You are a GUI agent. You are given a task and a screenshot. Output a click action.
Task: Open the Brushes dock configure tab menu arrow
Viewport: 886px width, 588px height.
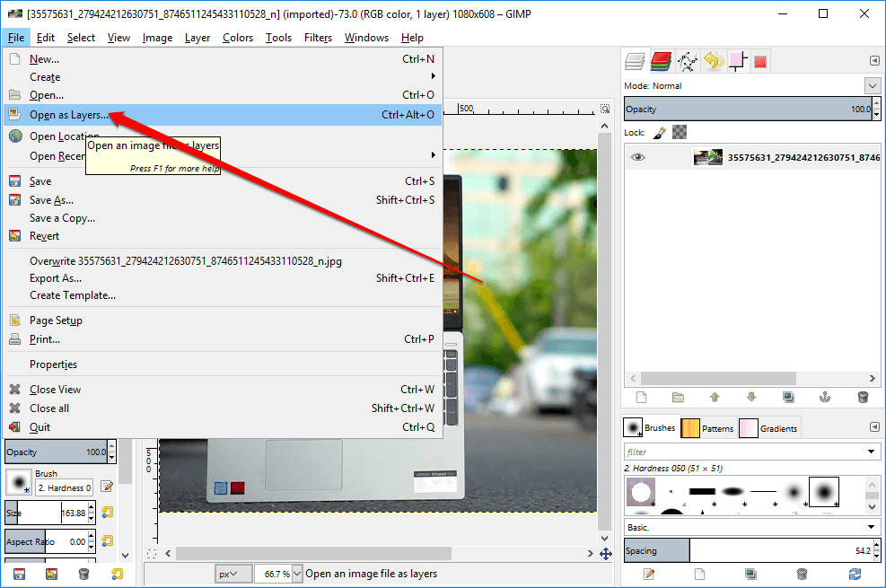click(x=874, y=427)
